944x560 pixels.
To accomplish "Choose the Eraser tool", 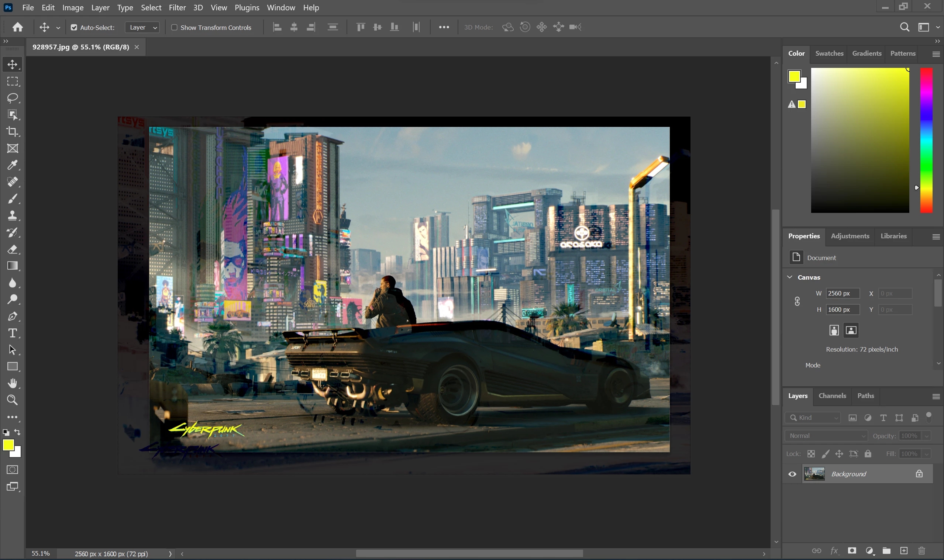I will tap(13, 249).
